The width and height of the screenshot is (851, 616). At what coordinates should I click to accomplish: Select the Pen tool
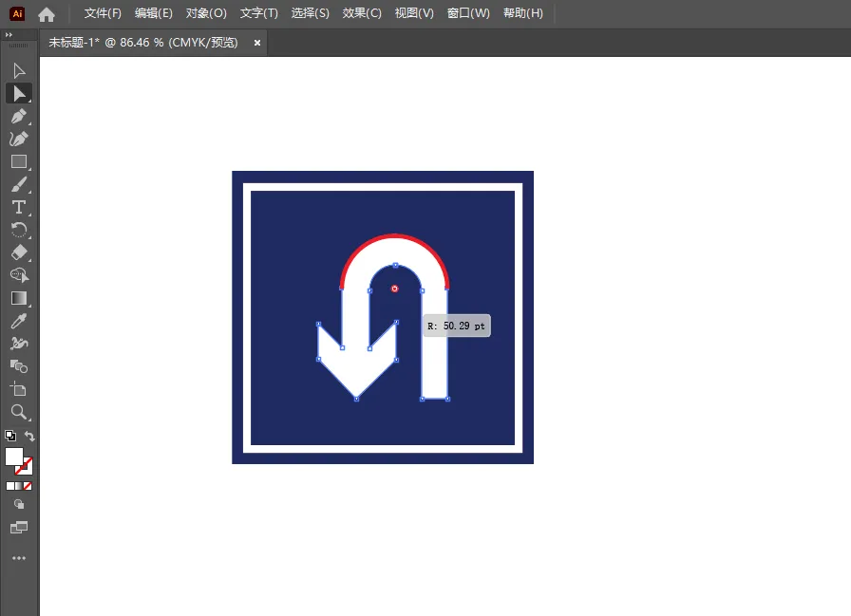pos(19,116)
